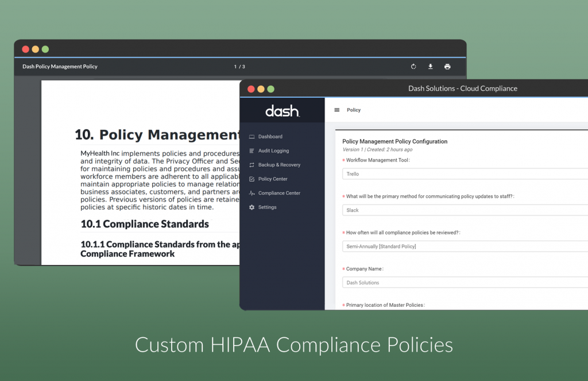The image size is (588, 381).
Task: Click the Dash Policy Management Policy document title
Action: pos(60,67)
